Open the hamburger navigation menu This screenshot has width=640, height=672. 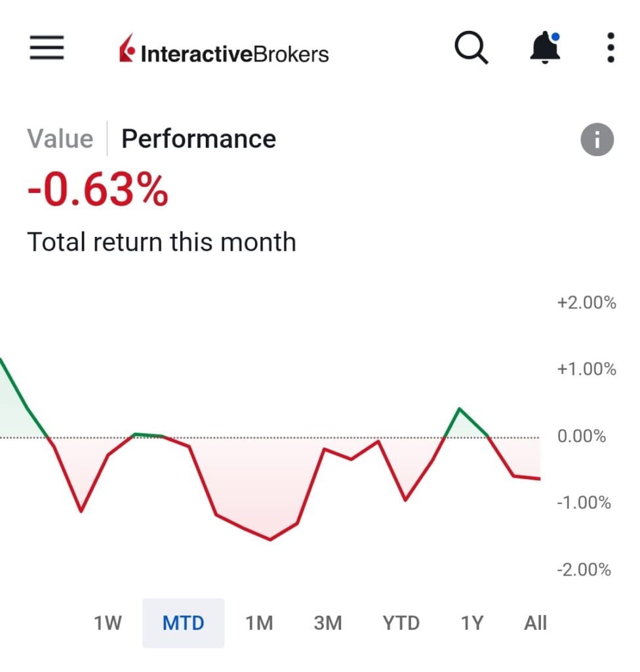click(x=47, y=48)
